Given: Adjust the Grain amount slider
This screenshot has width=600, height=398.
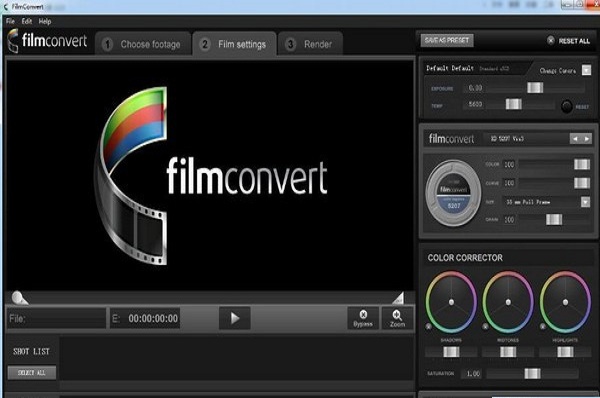Looking at the screenshot, I should click(x=554, y=219).
